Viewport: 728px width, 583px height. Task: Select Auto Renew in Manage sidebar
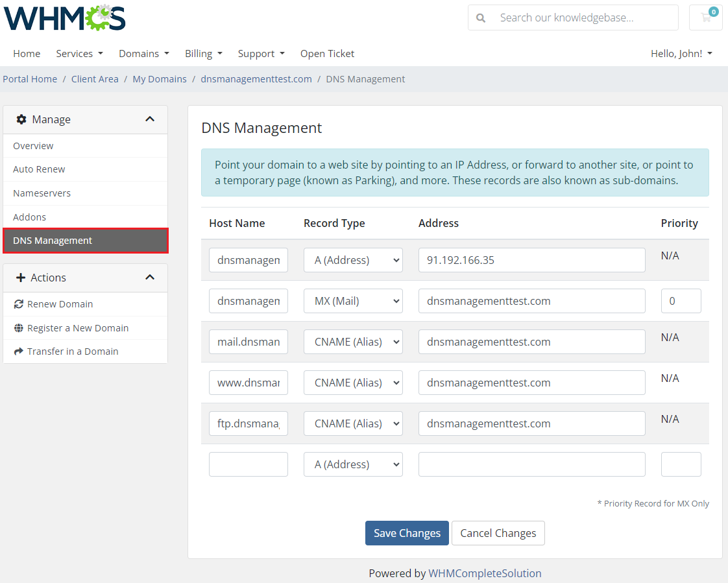(86, 169)
